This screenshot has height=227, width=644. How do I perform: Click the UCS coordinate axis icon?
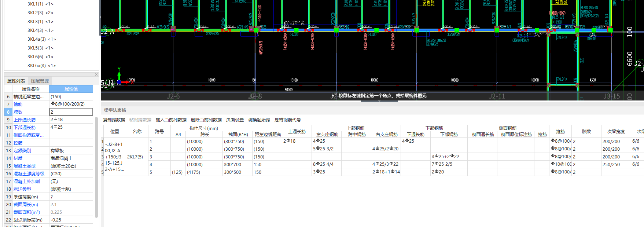(x=124, y=76)
